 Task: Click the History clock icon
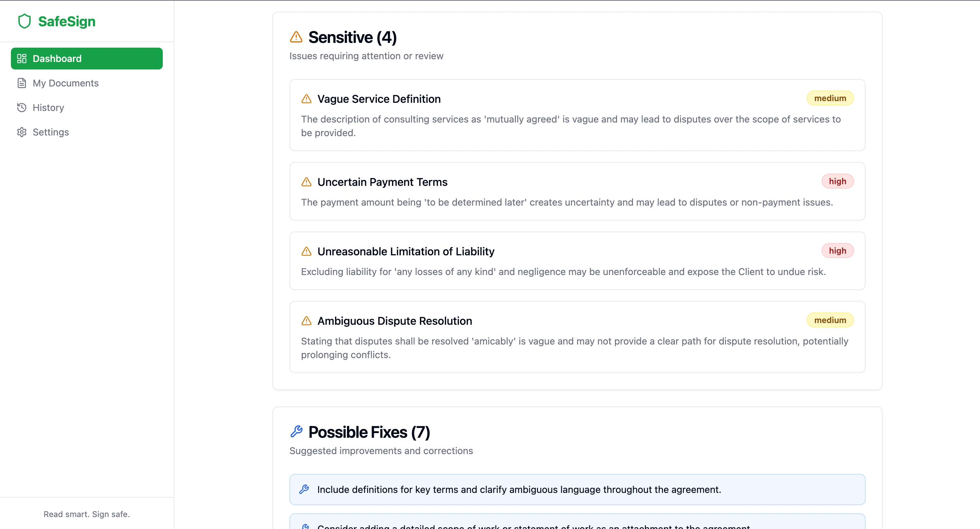click(x=22, y=108)
